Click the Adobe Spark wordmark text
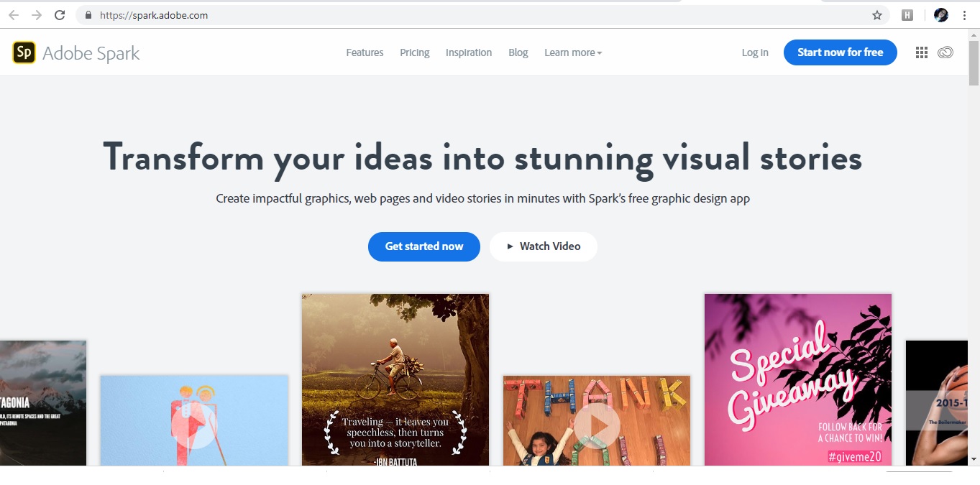Screen dimensions: 980x485 pyautogui.click(x=91, y=53)
